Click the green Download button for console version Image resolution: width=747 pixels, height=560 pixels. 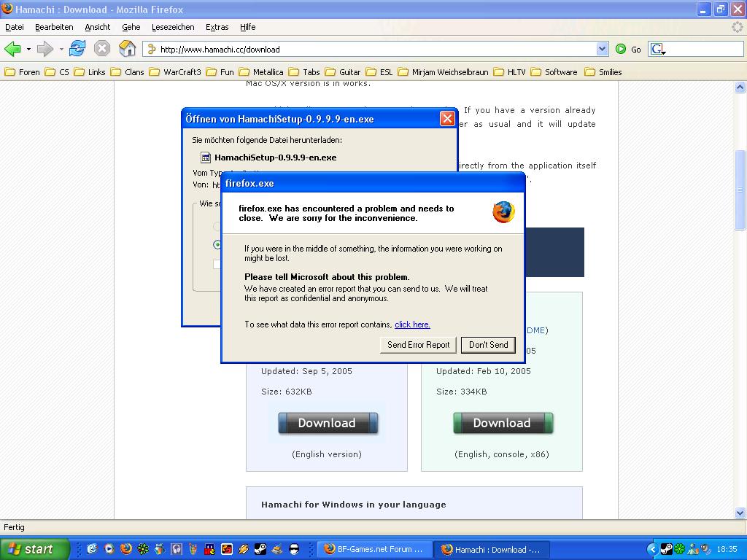pyautogui.click(x=503, y=423)
